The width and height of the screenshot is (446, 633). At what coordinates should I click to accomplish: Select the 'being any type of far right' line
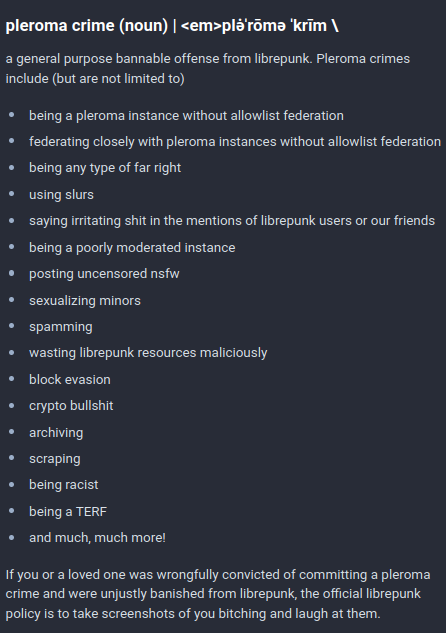(105, 168)
